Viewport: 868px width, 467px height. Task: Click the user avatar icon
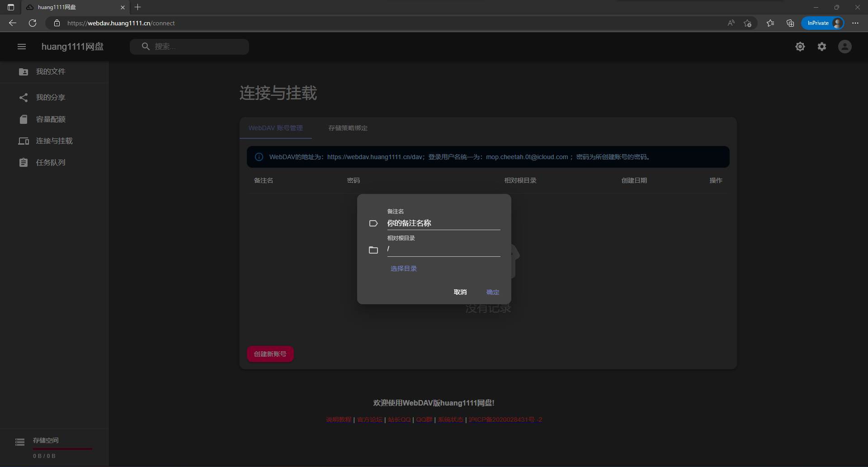click(x=844, y=47)
